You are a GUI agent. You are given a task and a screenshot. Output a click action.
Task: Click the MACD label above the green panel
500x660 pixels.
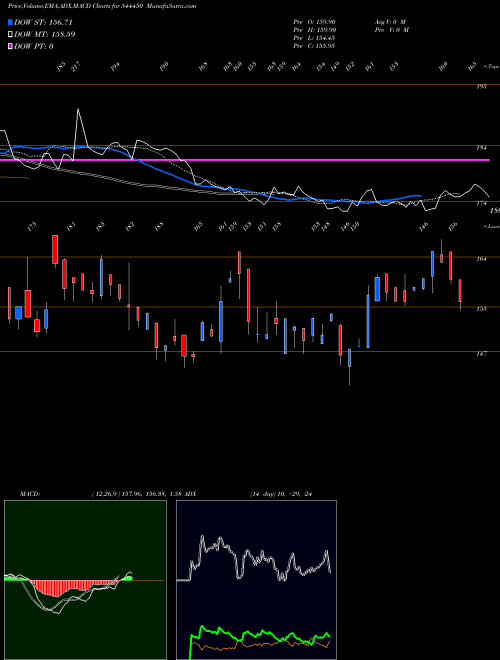click(x=30, y=494)
